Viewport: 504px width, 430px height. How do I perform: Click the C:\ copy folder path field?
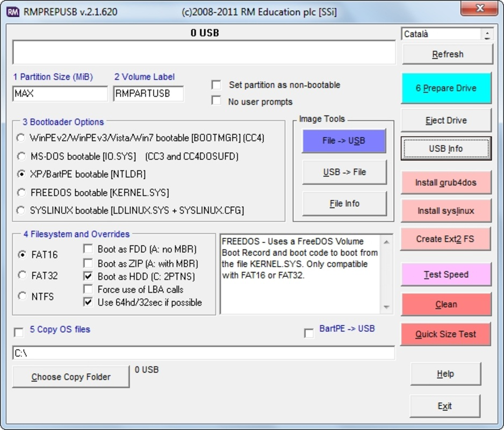pyautogui.click(x=204, y=353)
